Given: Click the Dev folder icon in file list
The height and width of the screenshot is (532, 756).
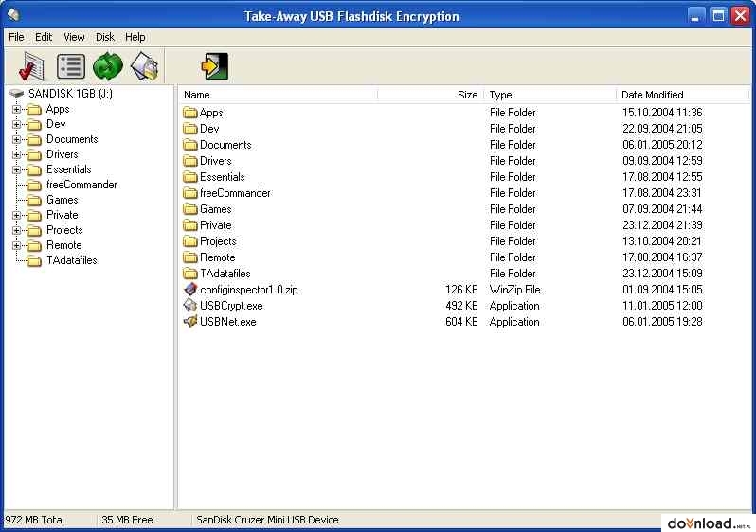Looking at the screenshot, I should click(x=190, y=129).
